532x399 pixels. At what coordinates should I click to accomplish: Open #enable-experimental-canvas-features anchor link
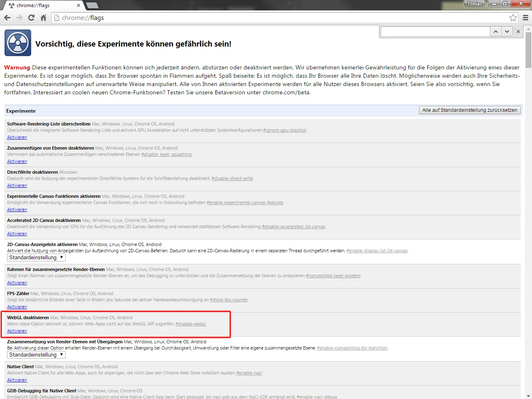(245, 203)
